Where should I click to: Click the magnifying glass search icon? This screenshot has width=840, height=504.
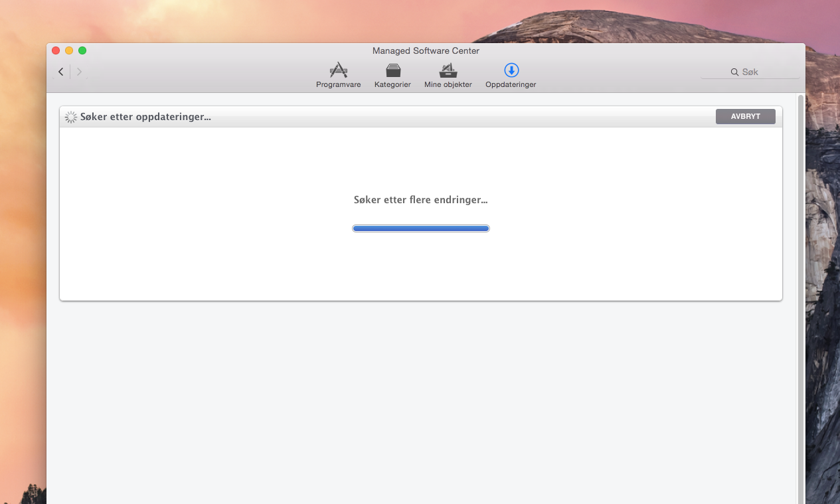point(734,72)
